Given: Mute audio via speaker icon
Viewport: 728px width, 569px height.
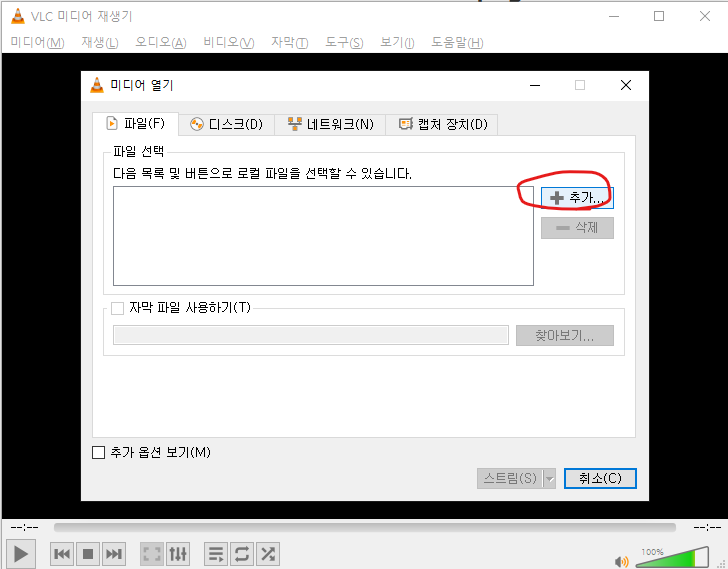Looking at the screenshot, I should tap(621, 562).
